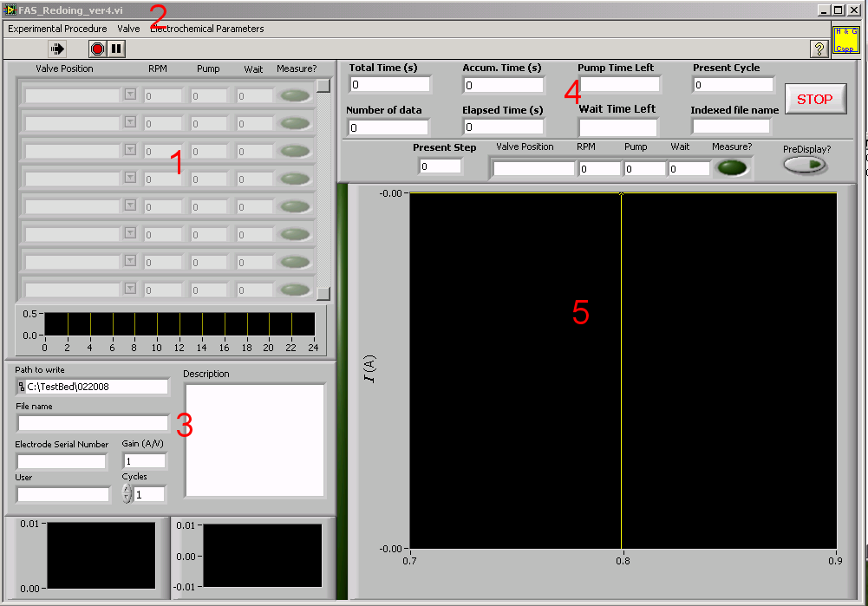The image size is (868, 606).
Task: Click the Pause icon in the toolbar
Action: [116, 49]
